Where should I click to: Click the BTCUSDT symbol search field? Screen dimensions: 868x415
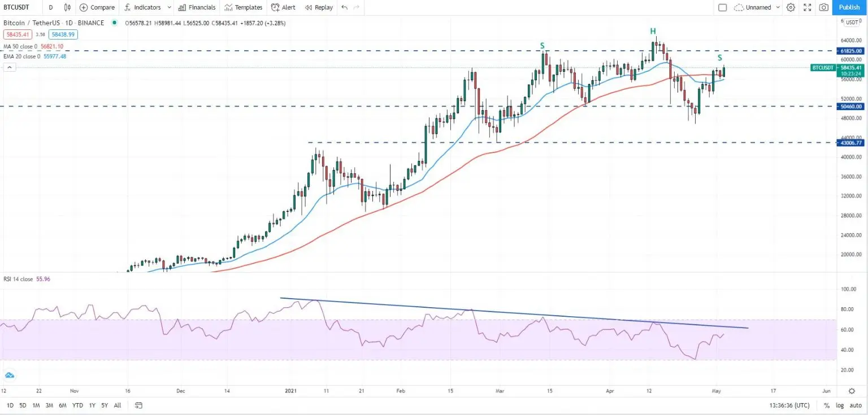click(16, 7)
